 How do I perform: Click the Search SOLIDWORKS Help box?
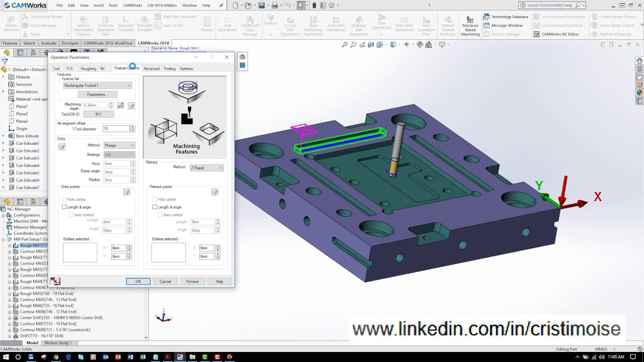pyautogui.click(x=552, y=5)
